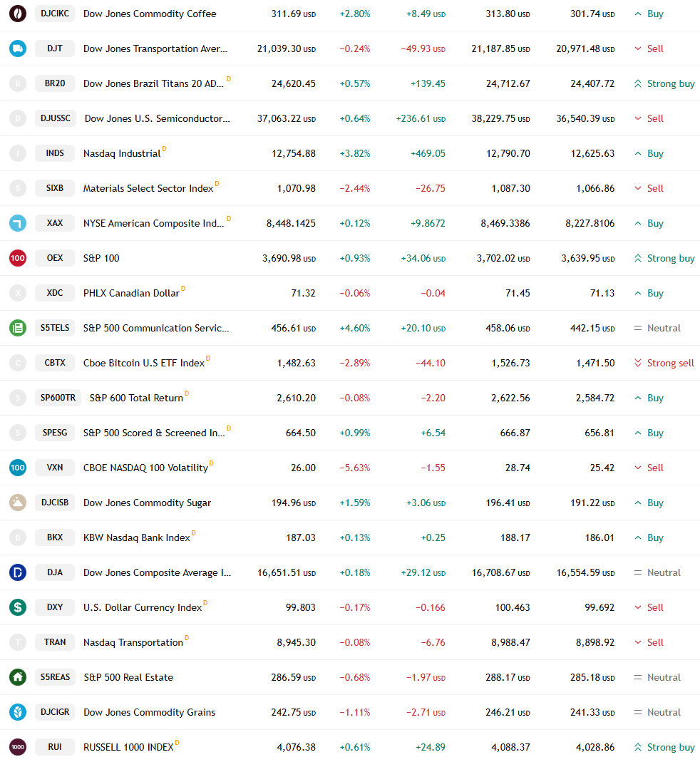Click the S5REAS green house logo icon
Screen dimensions: 700x762
[x=18, y=677]
